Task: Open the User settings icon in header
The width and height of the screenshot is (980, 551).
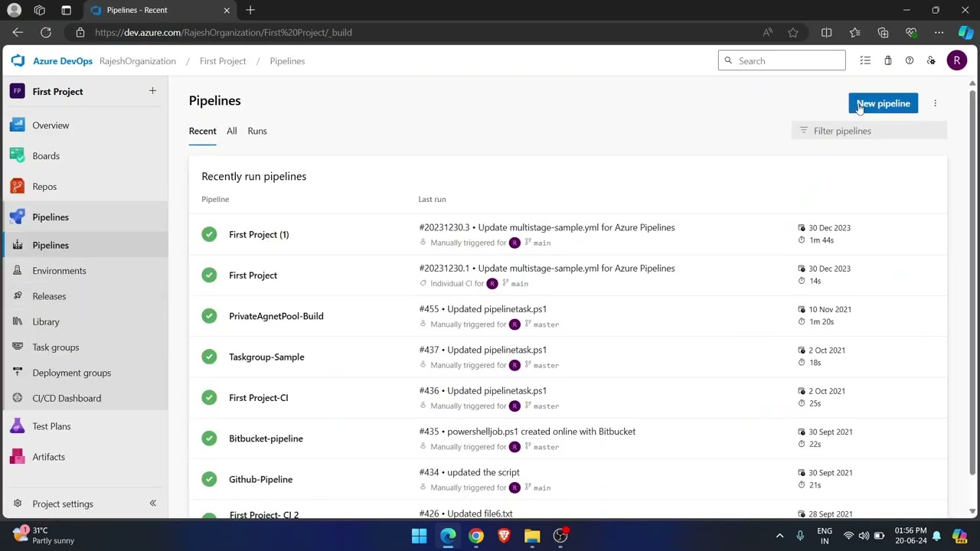Action: pyautogui.click(x=931, y=60)
